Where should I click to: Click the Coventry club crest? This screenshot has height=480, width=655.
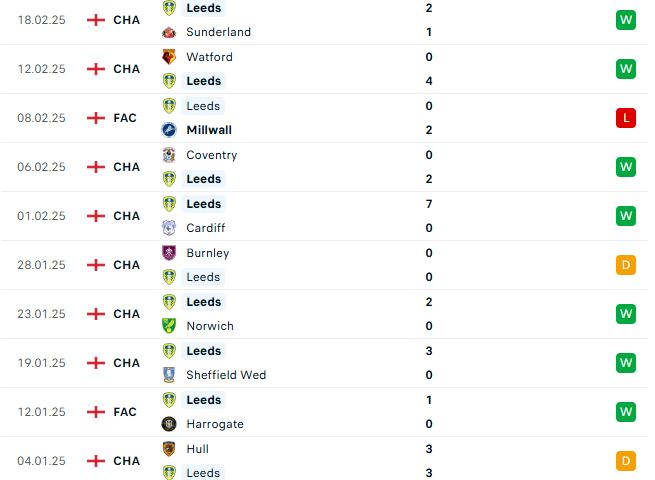tap(169, 155)
